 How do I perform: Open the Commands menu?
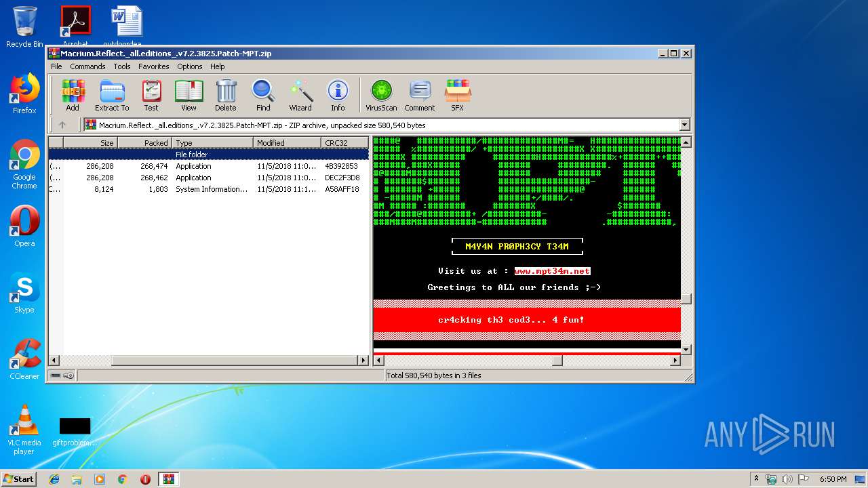pyautogui.click(x=87, y=66)
